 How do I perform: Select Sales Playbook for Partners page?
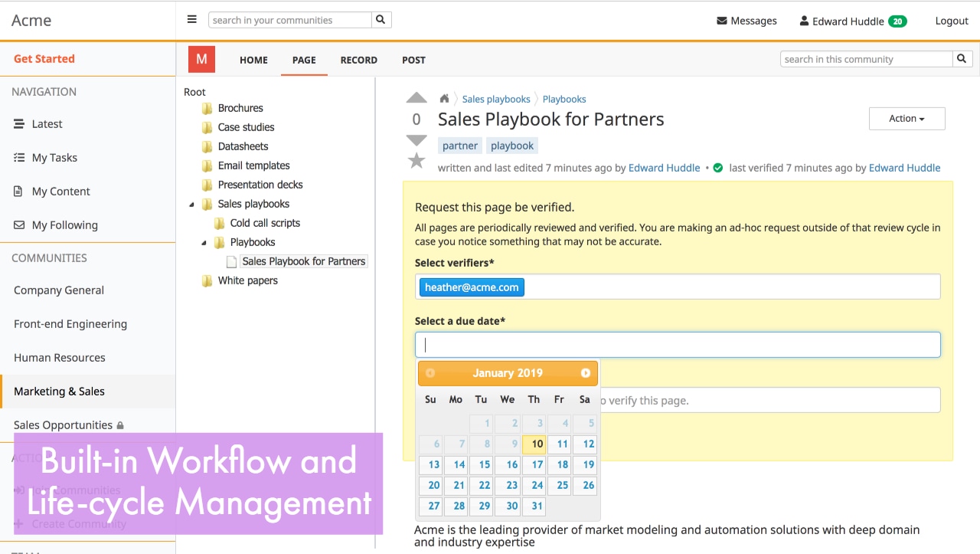click(x=304, y=261)
